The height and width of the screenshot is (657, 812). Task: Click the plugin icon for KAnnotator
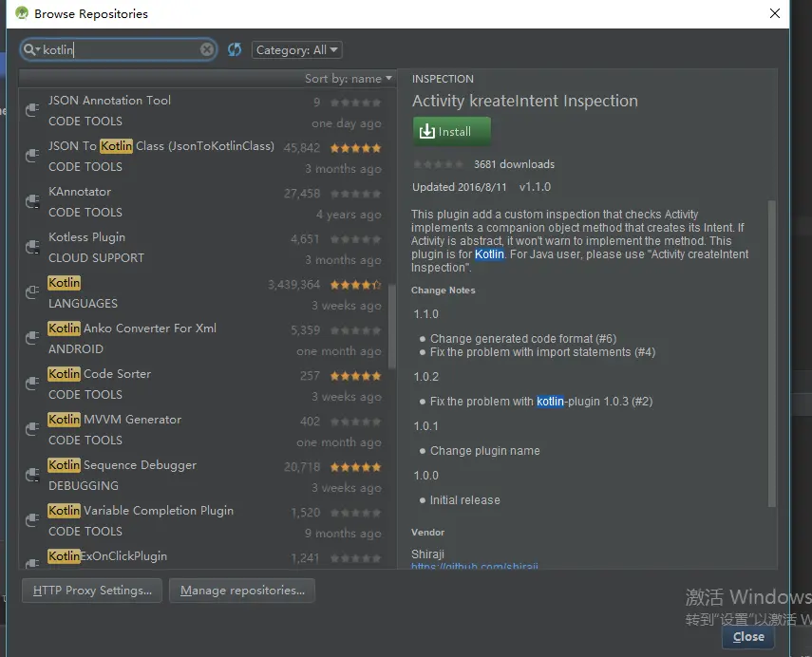(x=32, y=201)
